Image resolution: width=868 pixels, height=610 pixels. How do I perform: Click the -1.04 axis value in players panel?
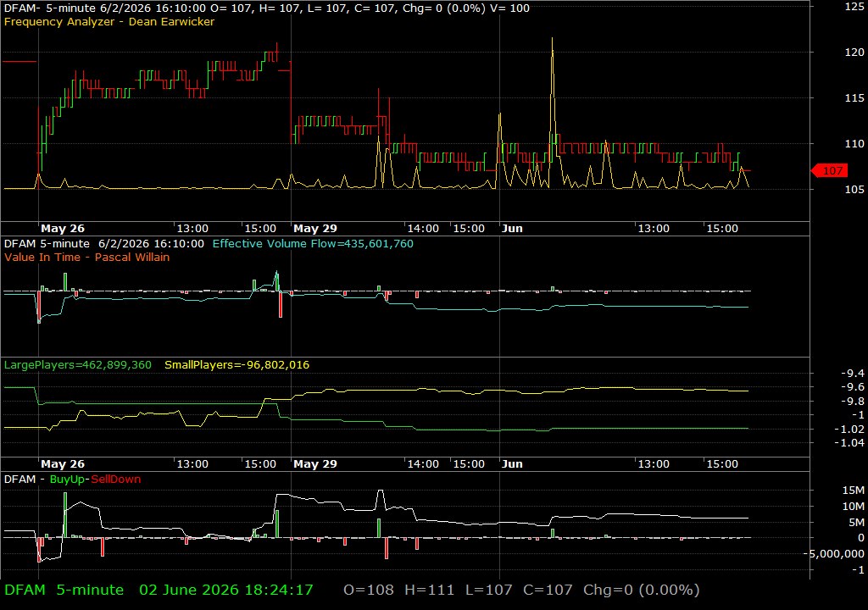click(x=849, y=443)
